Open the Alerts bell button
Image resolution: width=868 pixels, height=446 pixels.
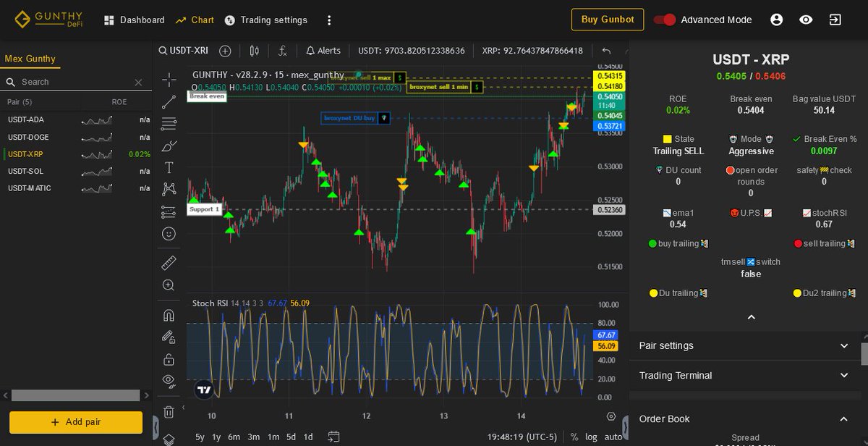[x=323, y=51]
